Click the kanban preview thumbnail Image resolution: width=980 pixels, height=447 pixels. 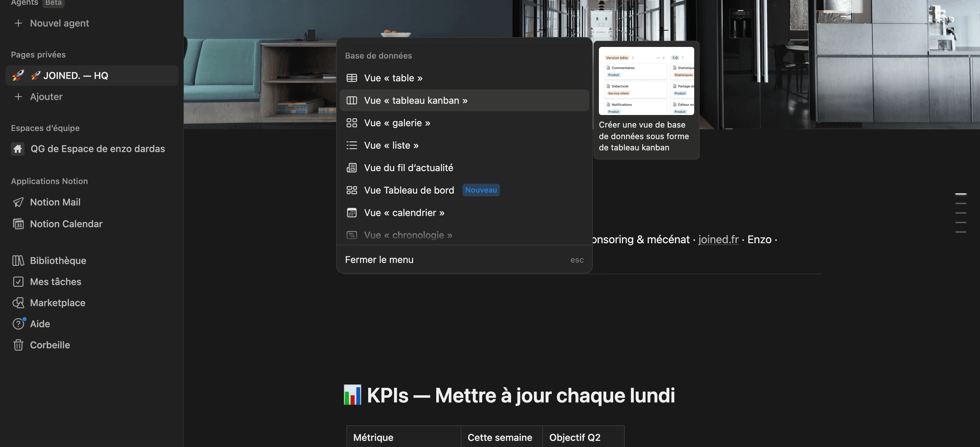click(x=646, y=81)
